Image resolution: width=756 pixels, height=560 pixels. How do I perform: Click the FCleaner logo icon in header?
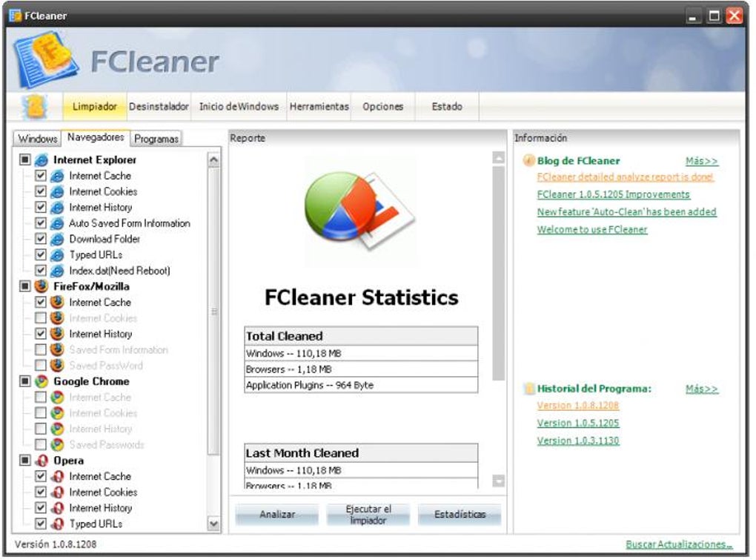click(45, 59)
